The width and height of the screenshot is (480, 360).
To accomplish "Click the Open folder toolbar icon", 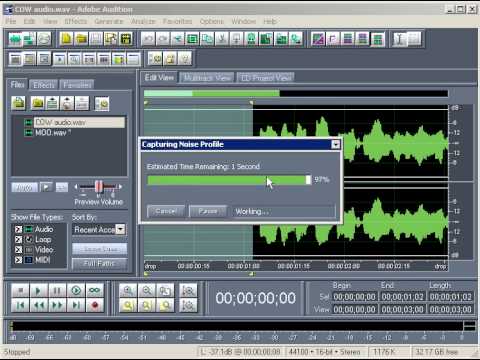I will pos(81,39).
